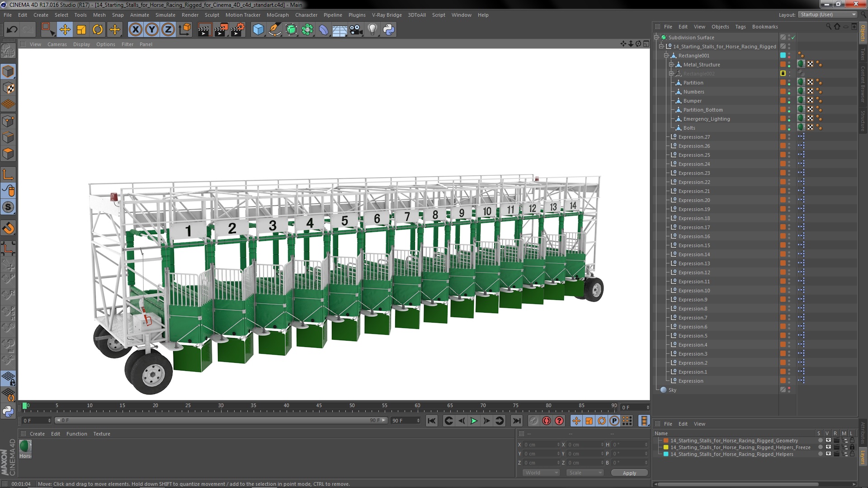Enable the snap magnet icon
Image resolution: width=868 pixels, height=488 pixels.
tap(8, 229)
